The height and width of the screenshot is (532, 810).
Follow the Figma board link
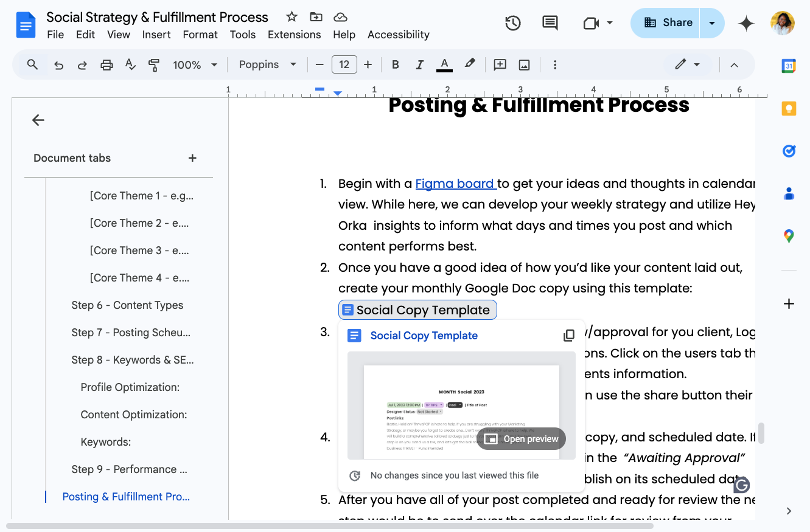click(456, 184)
